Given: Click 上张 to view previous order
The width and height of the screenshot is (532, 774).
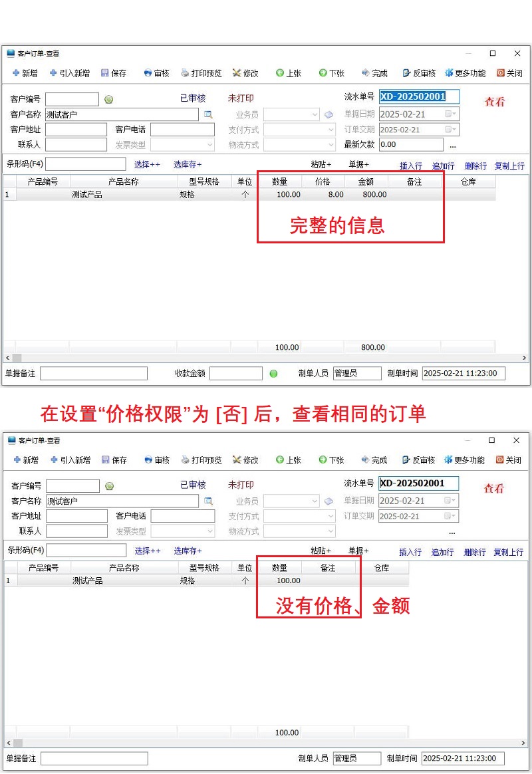Looking at the screenshot, I should (x=288, y=73).
